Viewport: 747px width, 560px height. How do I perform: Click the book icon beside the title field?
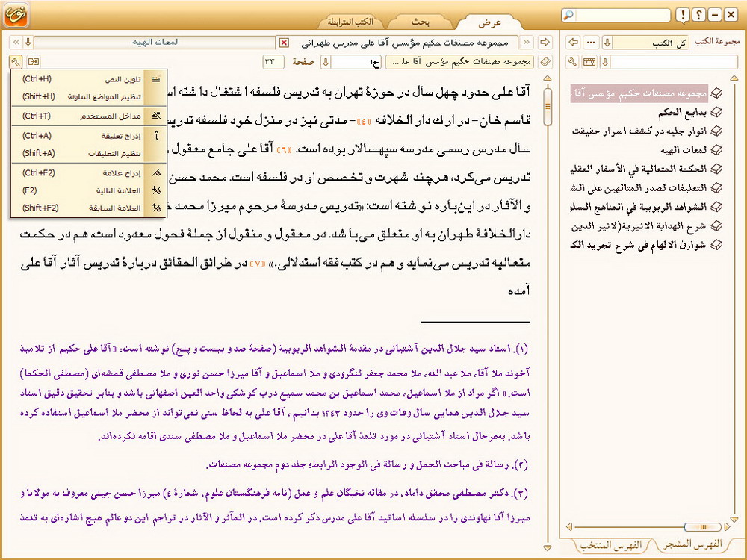coord(545,61)
